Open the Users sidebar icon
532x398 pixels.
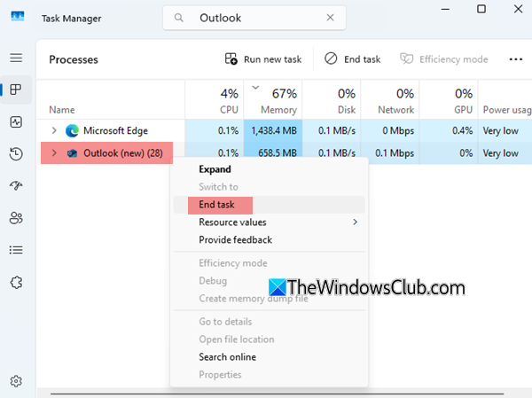[x=16, y=218]
